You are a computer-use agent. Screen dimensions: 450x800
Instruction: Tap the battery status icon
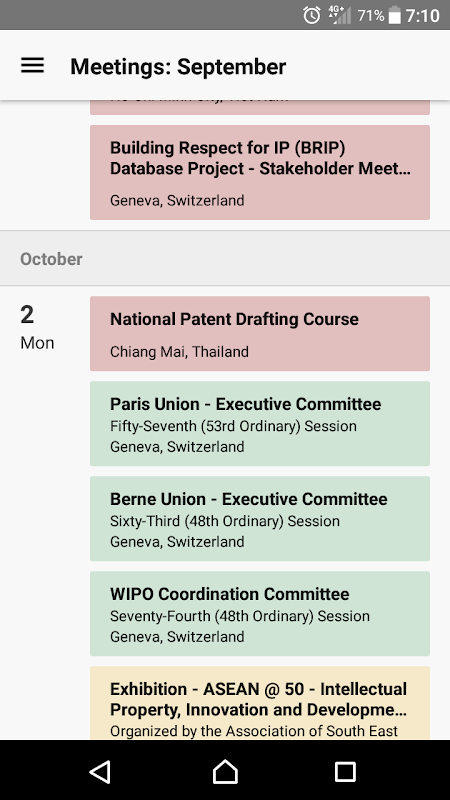pos(394,15)
